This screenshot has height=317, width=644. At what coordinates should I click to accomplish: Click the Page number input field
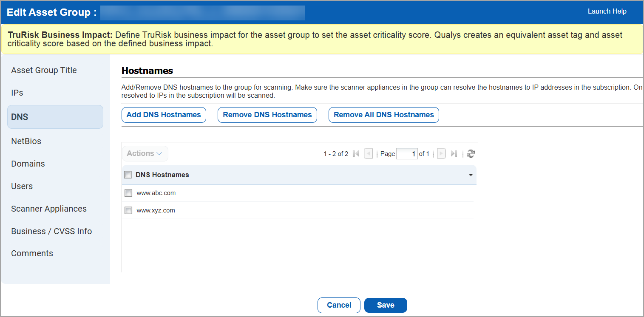coord(407,154)
